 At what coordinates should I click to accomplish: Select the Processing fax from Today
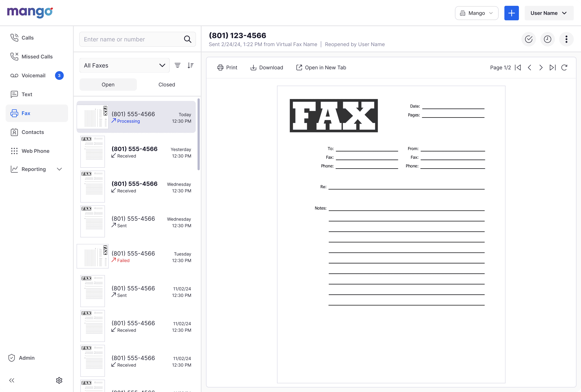tap(136, 117)
